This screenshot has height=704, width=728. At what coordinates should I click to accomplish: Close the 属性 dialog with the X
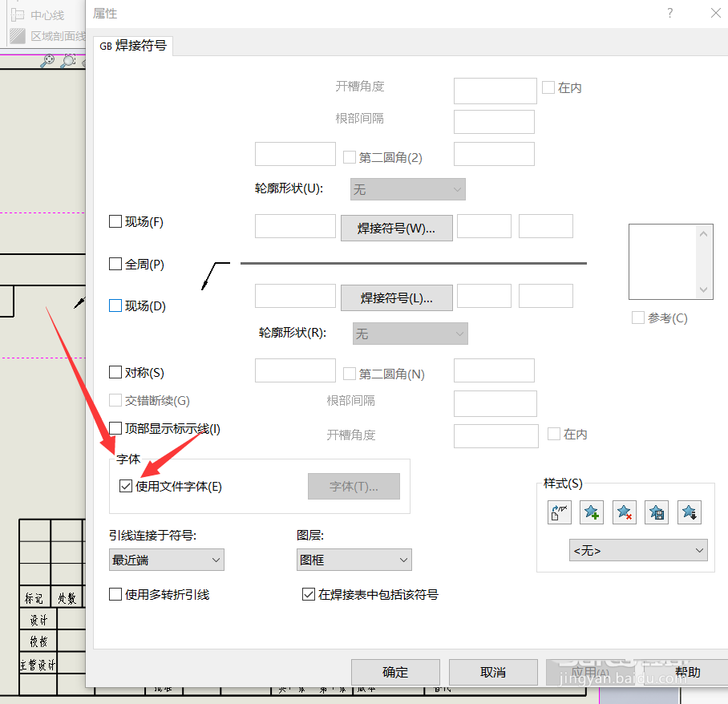715,13
